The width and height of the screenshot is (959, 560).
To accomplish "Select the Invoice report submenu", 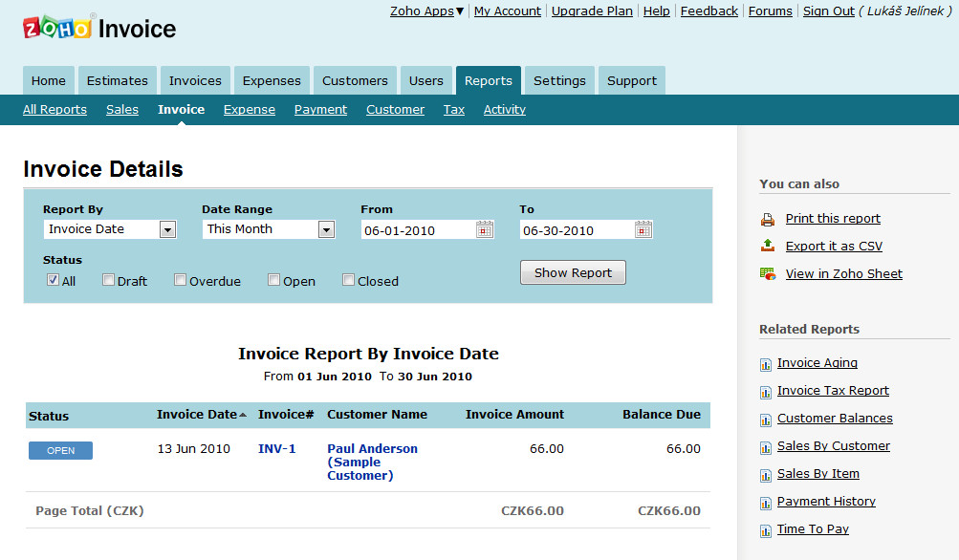I will coord(181,110).
